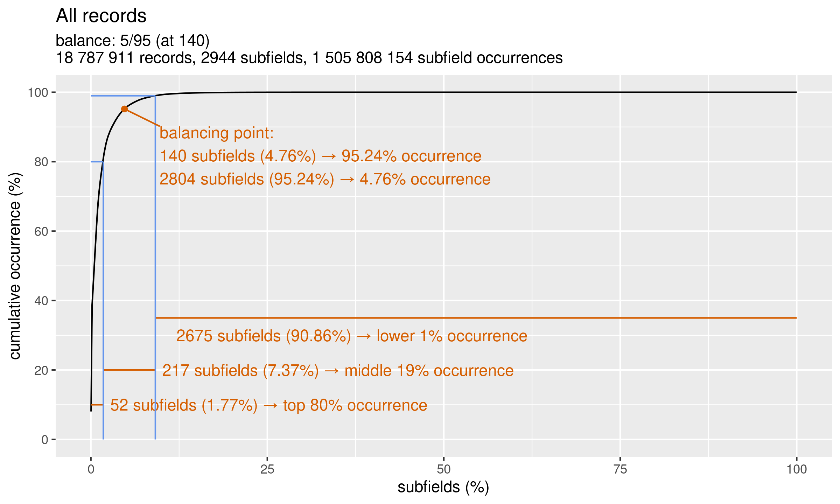This screenshot has width=840, height=504.
Task: Select the 'balance: 5/95 (at 140)' subtitle
Action: coord(133,41)
